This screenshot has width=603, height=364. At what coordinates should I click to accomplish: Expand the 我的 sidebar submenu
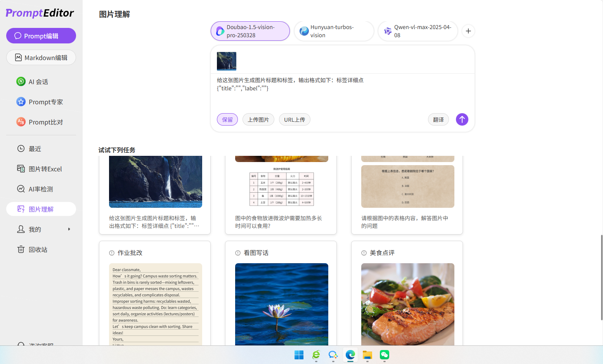tap(69, 229)
